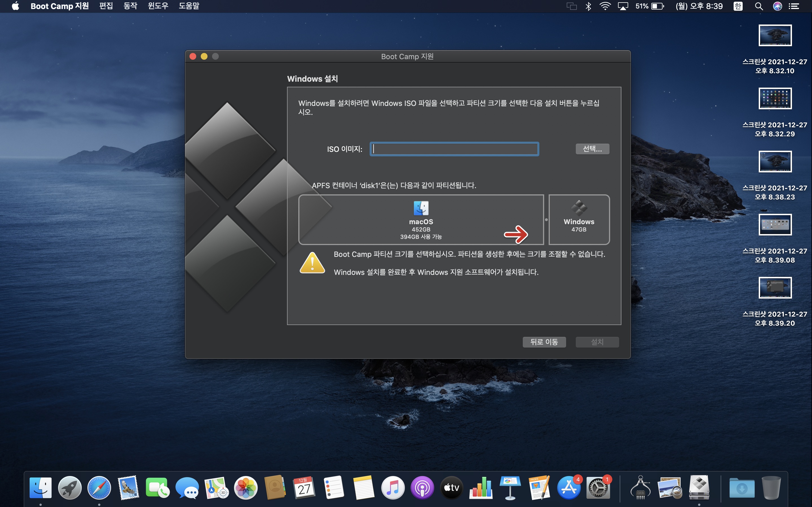Open Safari from the Dock

pyautogui.click(x=99, y=487)
